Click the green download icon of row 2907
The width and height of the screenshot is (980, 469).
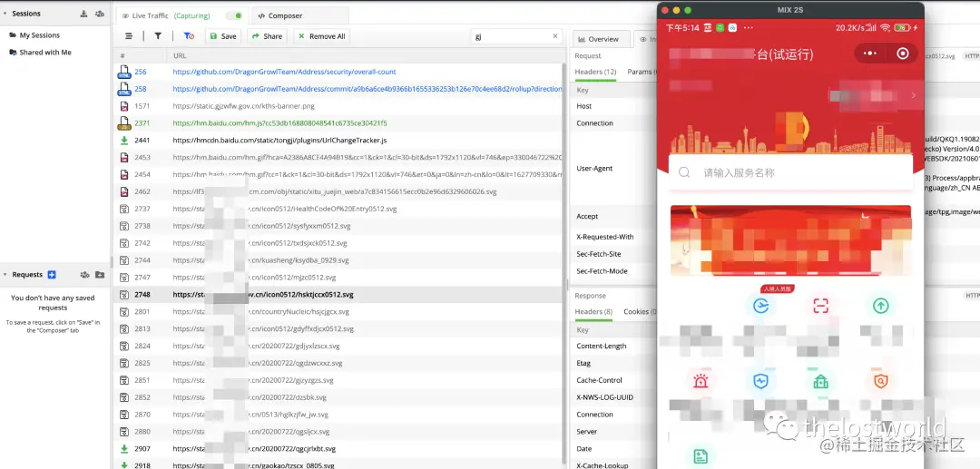[x=123, y=448]
